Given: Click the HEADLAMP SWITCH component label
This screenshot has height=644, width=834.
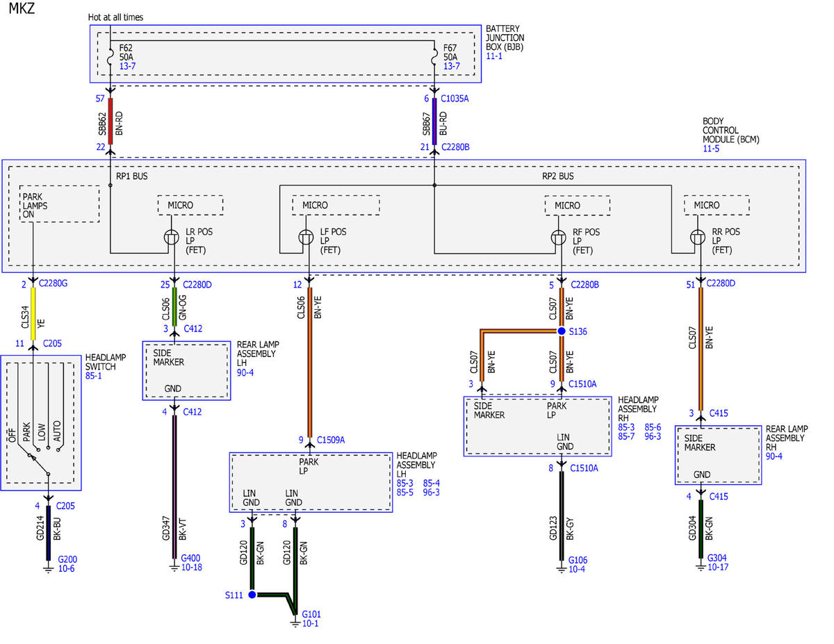Looking at the screenshot, I should [x=106, y=362].
